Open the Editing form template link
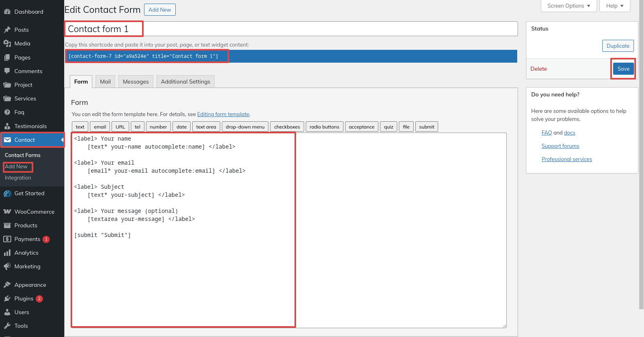 pos(223,114)
